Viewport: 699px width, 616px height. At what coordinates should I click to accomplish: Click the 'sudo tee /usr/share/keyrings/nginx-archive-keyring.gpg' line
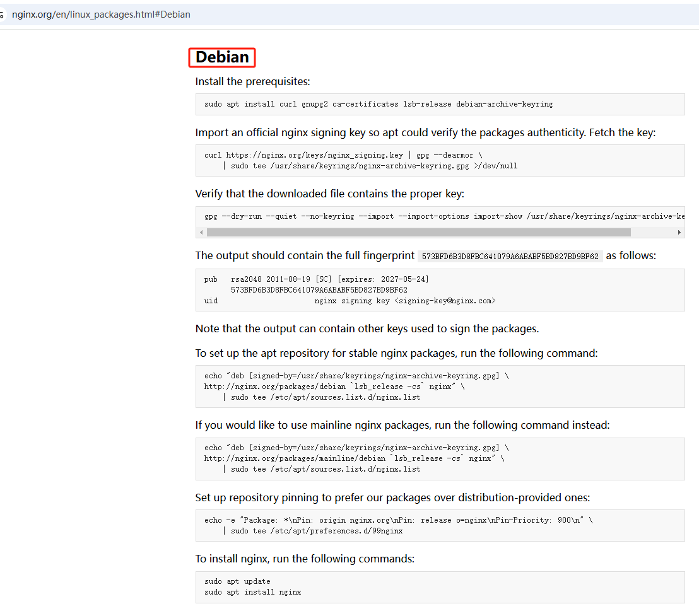point(370,166)
